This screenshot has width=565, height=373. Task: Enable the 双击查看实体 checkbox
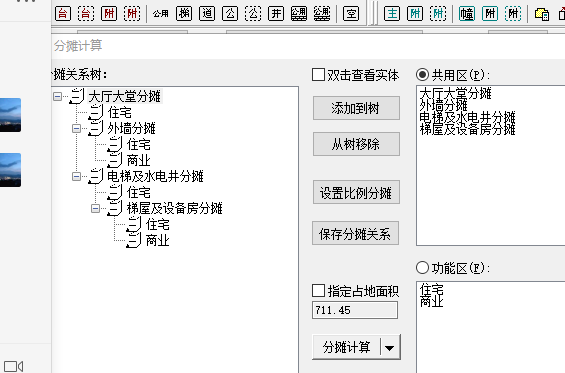[x=318, y=75]
